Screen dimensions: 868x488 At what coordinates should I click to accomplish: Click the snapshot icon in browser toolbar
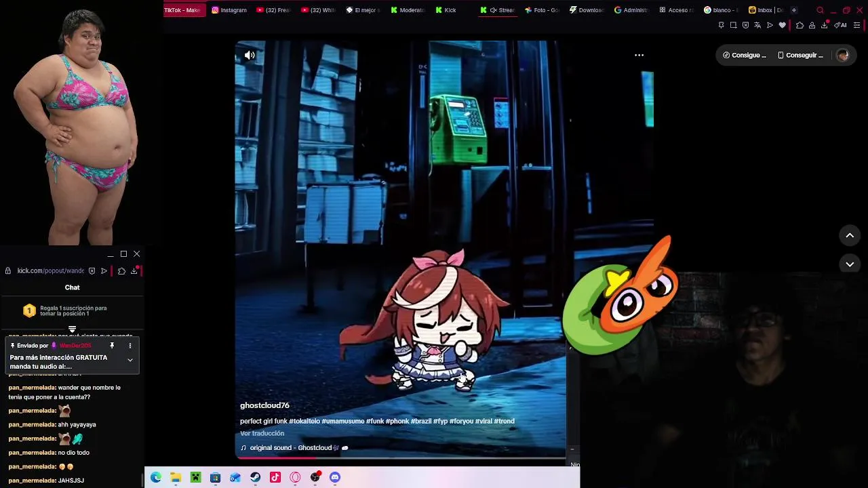point(733,25)
